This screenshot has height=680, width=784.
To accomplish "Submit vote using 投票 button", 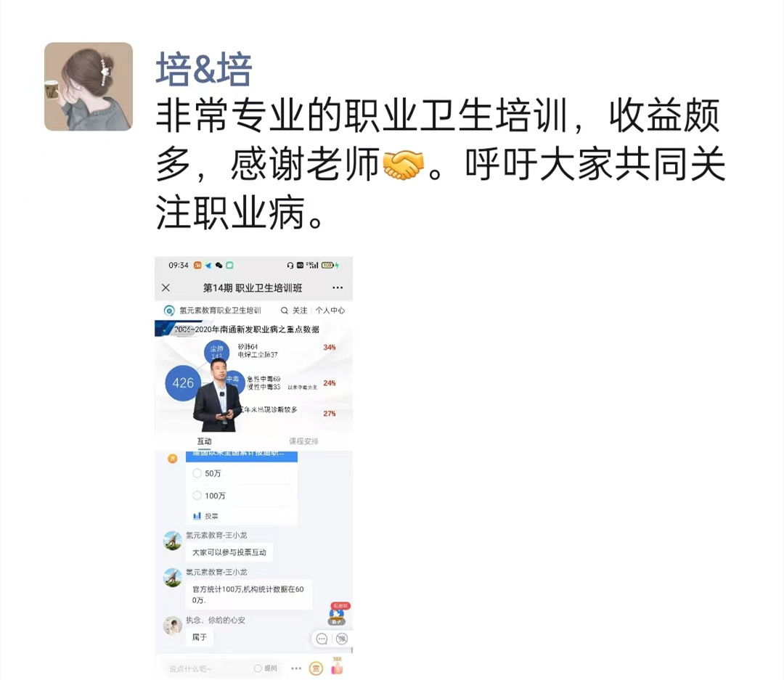I will (x=205, y=515).
